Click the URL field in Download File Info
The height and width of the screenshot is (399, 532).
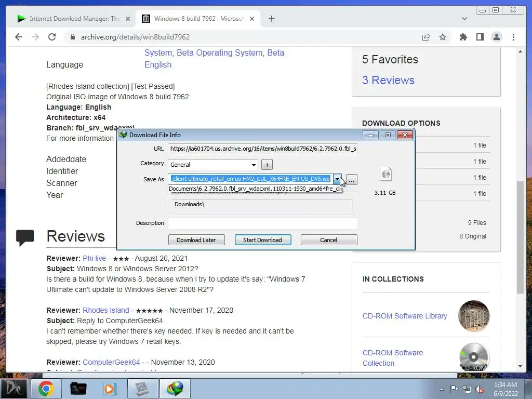tap(263, 149)
